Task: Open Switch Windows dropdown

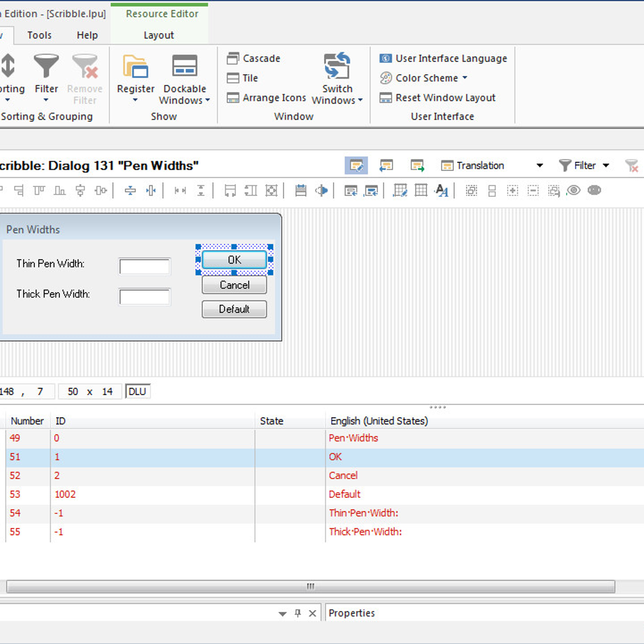Action: (x=337, y=78)
